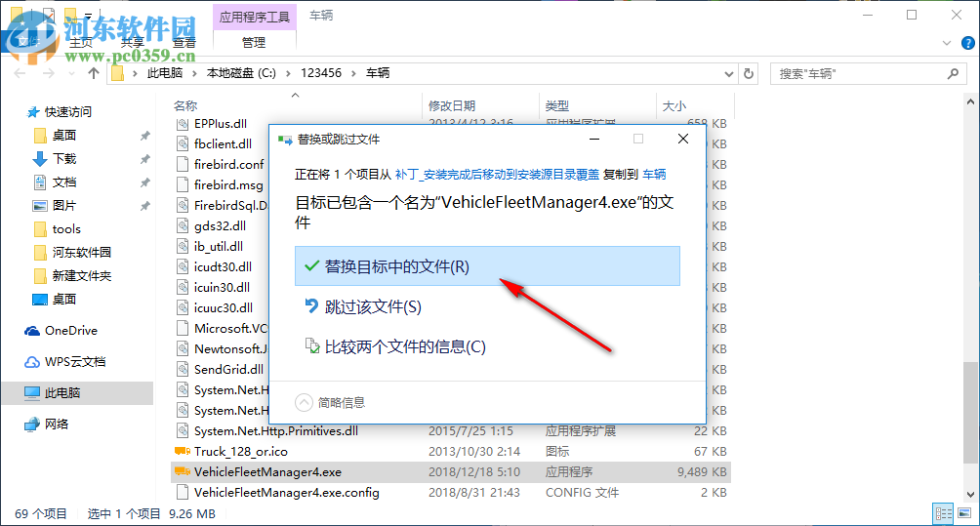Refresh the current folder
The image size is (980, 526).
click(x=749, y=74)
